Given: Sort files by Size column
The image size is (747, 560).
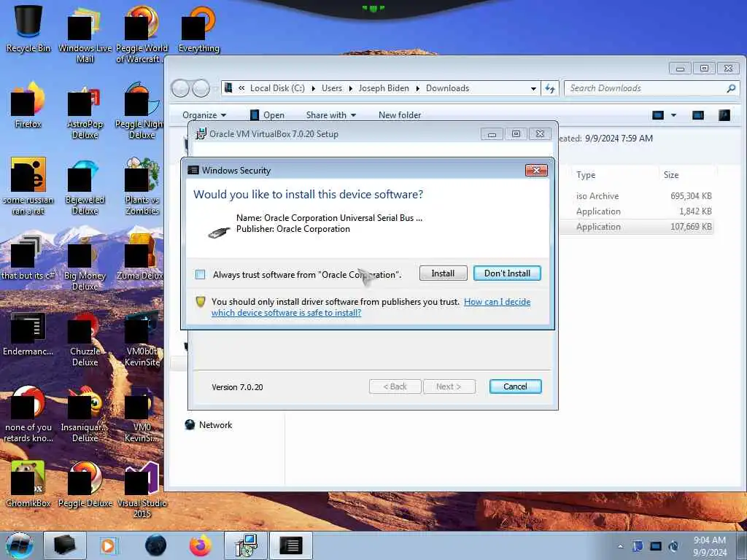Looking at the screenshot, I should coord(671,175).
